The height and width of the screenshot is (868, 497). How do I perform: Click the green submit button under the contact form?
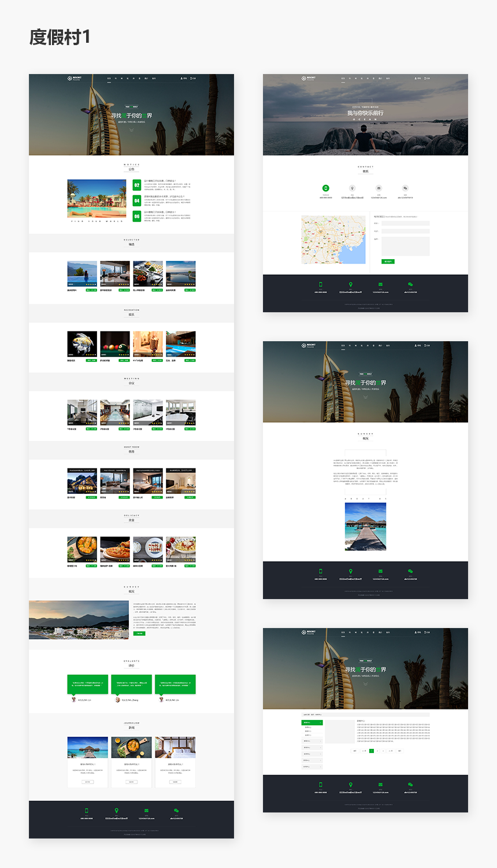tap(388, 261)
